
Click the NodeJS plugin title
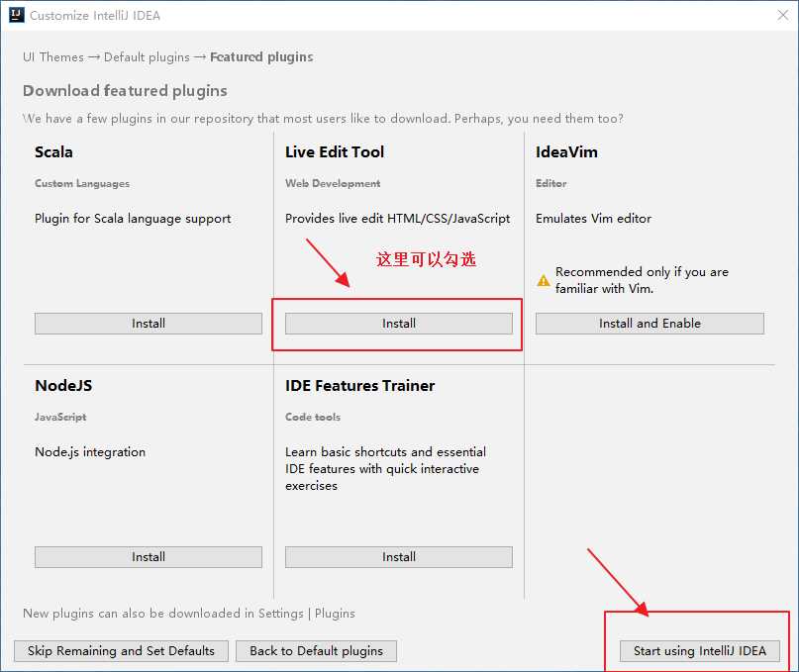pos(63,386)
